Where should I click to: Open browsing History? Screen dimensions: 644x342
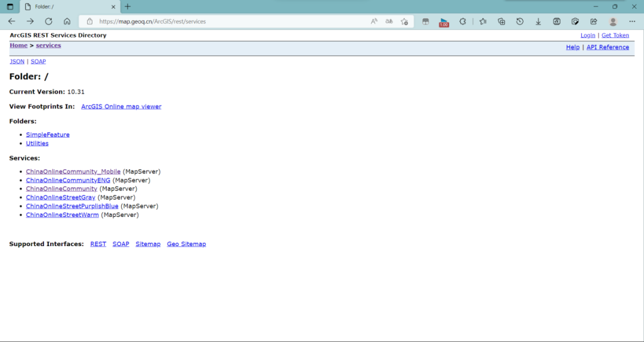click(520, 21)
